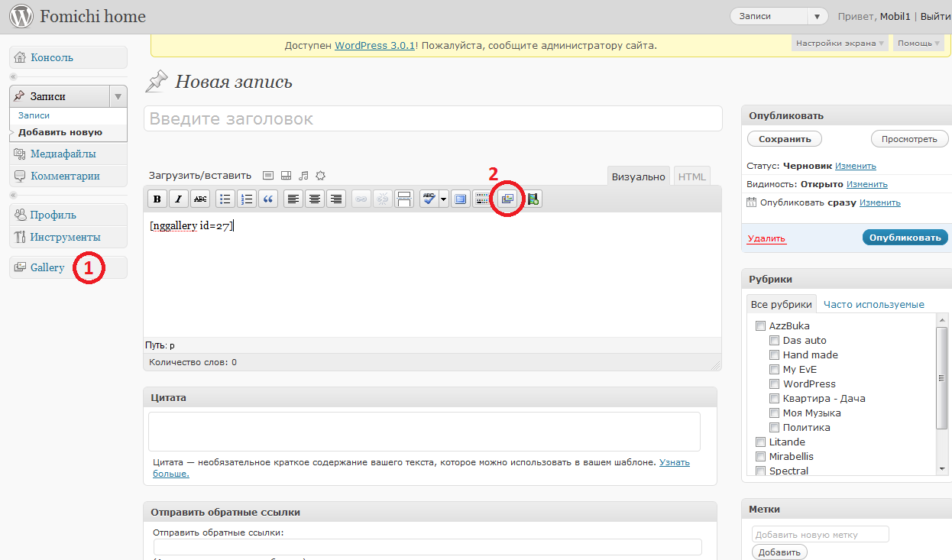Insert the More tag

(404, 199)
